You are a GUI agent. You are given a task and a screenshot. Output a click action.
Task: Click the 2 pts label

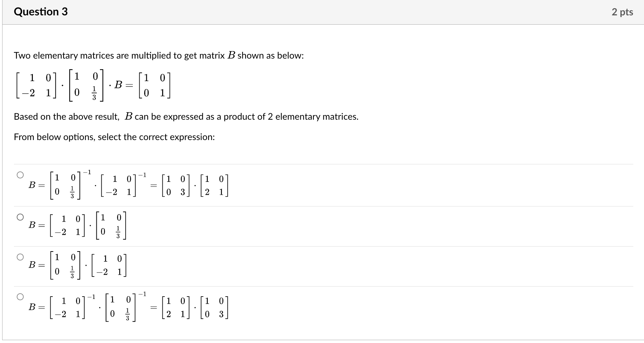(x=623, y=11)
